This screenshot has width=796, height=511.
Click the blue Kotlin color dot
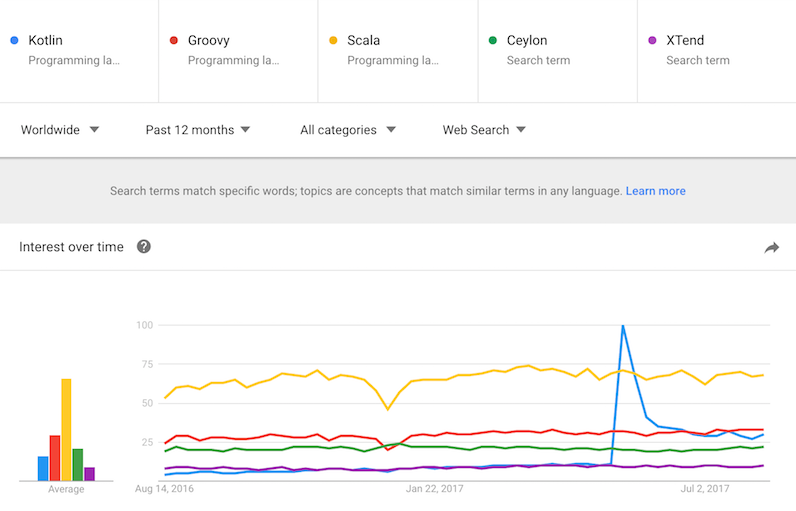coord(14,41)
